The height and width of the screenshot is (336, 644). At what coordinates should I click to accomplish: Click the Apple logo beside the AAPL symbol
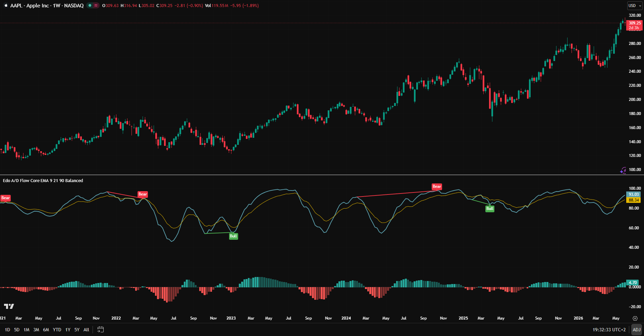coord(6,5)
